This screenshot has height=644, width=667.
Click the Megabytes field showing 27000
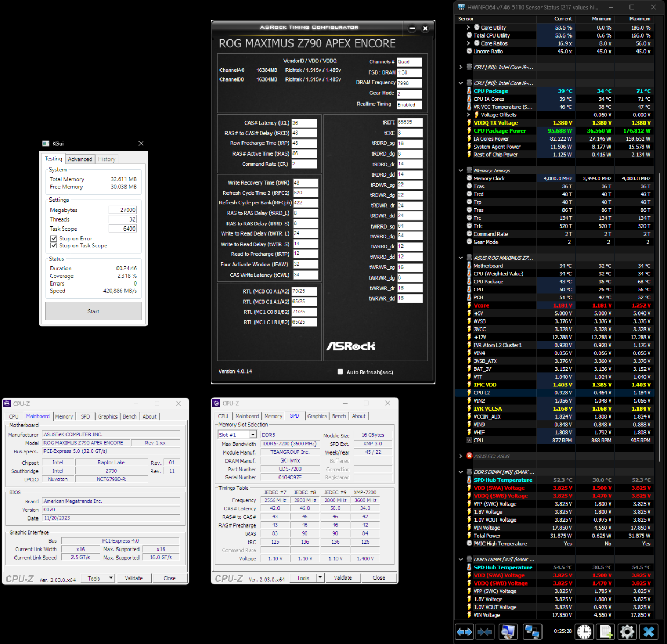click(x=122, y=210)
